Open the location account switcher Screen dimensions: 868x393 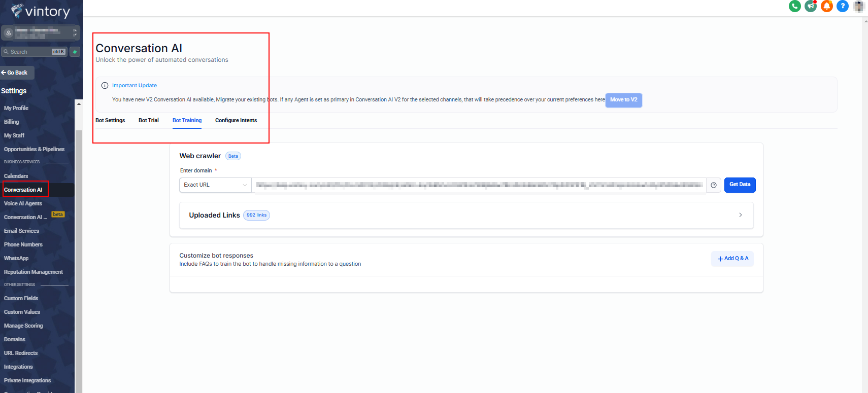point(40,32)
